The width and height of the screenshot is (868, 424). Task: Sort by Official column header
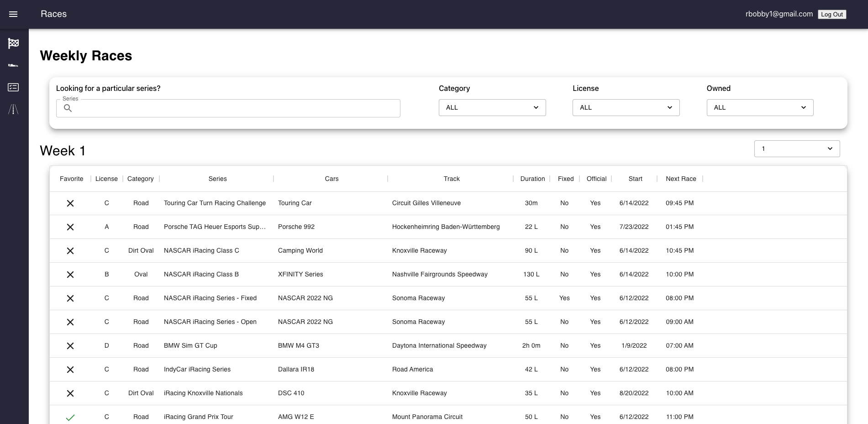[597, 179]
